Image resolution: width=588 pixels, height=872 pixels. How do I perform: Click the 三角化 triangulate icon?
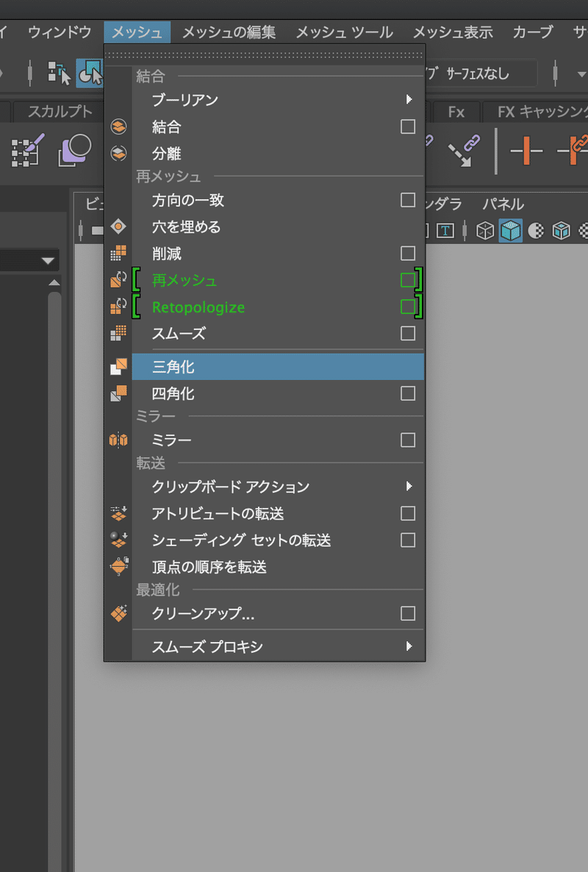click(x=118, y=366)
